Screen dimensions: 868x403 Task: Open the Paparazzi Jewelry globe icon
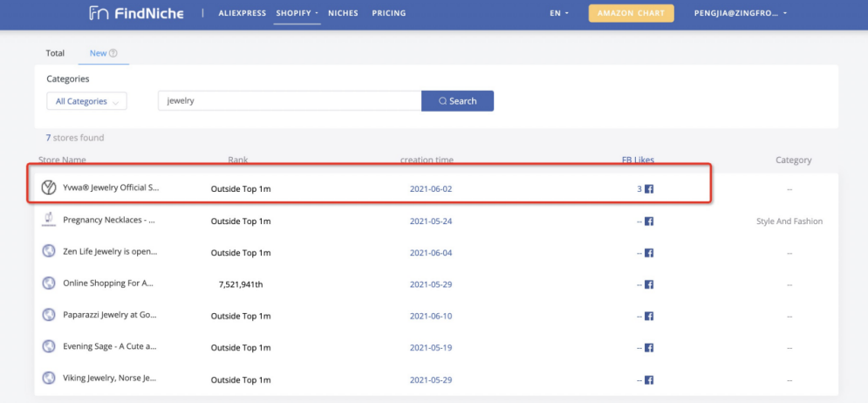coord(49,315)
